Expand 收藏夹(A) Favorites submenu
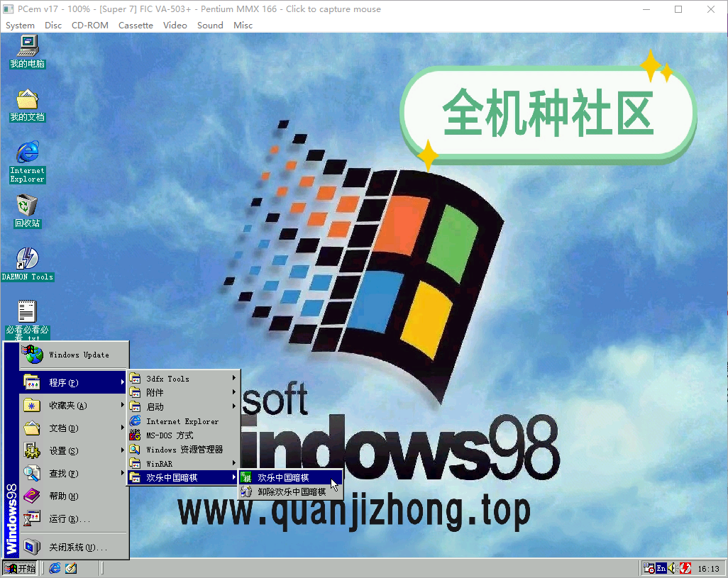Image resolution: width=728 pixels, height=578 pixels. [73, 405]
